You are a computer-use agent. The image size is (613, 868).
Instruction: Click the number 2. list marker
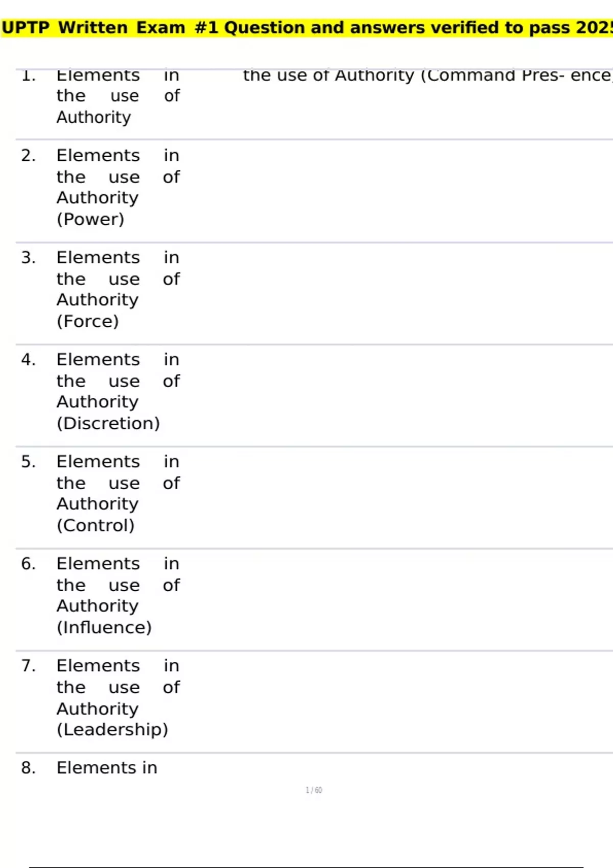pyautogui.click(x=28, y=155)
